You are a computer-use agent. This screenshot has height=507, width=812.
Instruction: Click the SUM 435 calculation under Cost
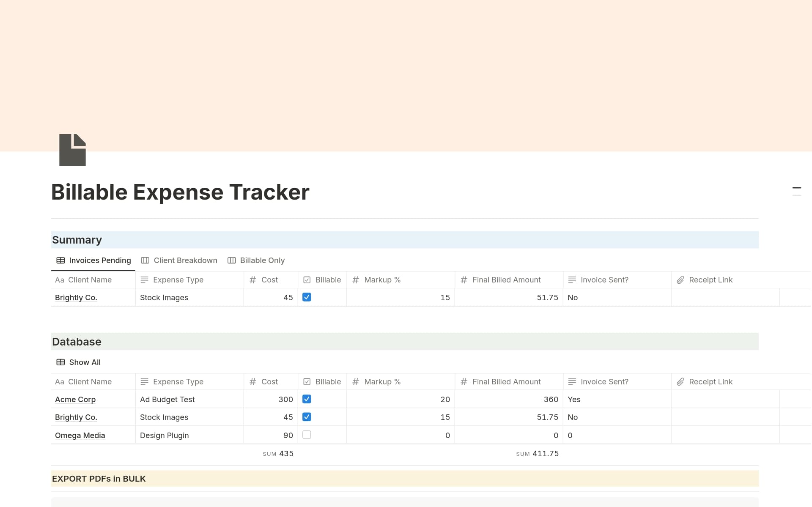(x=278, y=453)
